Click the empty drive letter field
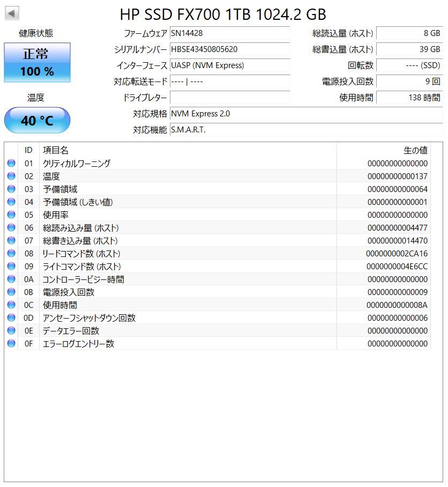 [230, 98]
